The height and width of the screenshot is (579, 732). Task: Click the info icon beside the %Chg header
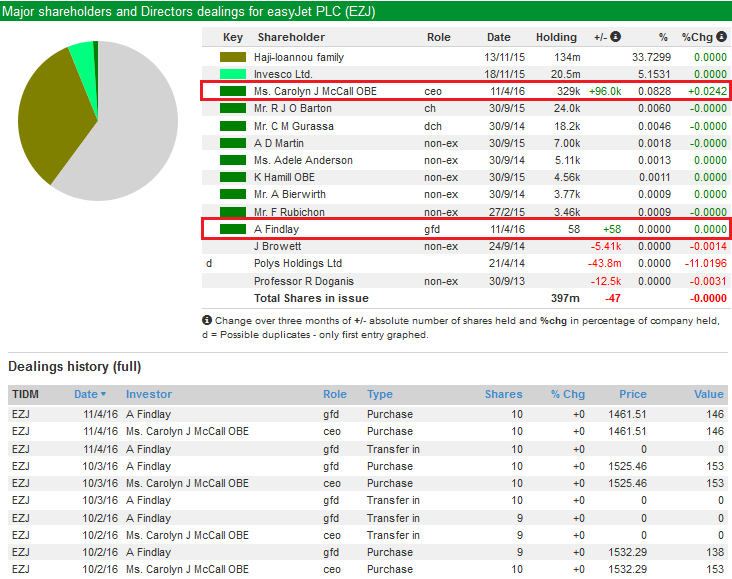click(722, 36)
